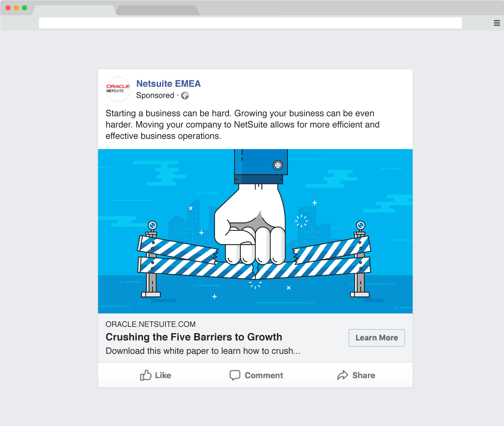504x426 pixels.
Task: Click the Download this white paper description
Action: click(203, 351)
